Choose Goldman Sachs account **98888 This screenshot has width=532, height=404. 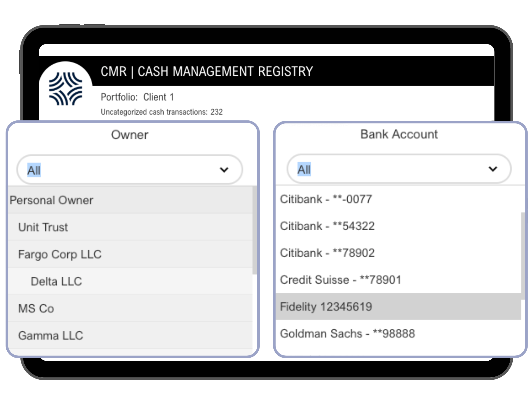pos(347,334)
